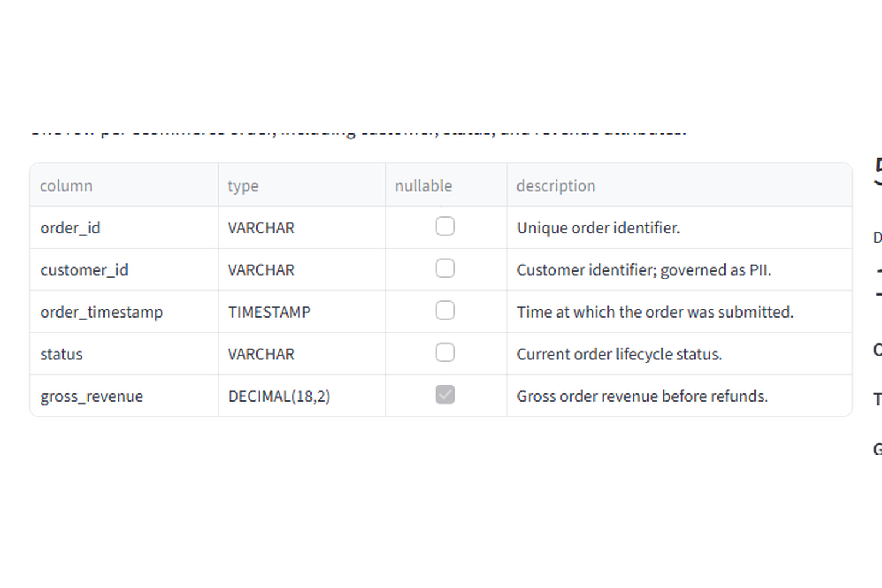This screenshot has height=588, width=882.
Task: Click 'Current order lifecycle status.' description cell
Action: 680,354
